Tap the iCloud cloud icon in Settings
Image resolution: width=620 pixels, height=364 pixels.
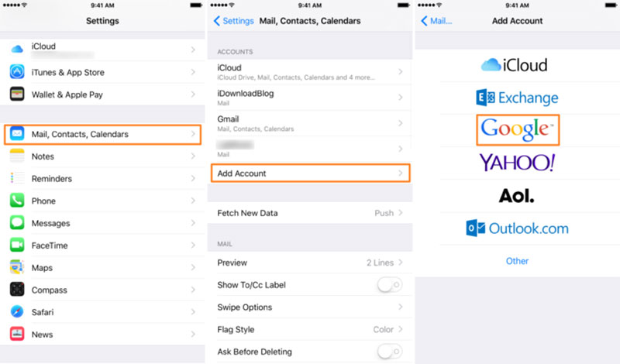coord(17,50)
